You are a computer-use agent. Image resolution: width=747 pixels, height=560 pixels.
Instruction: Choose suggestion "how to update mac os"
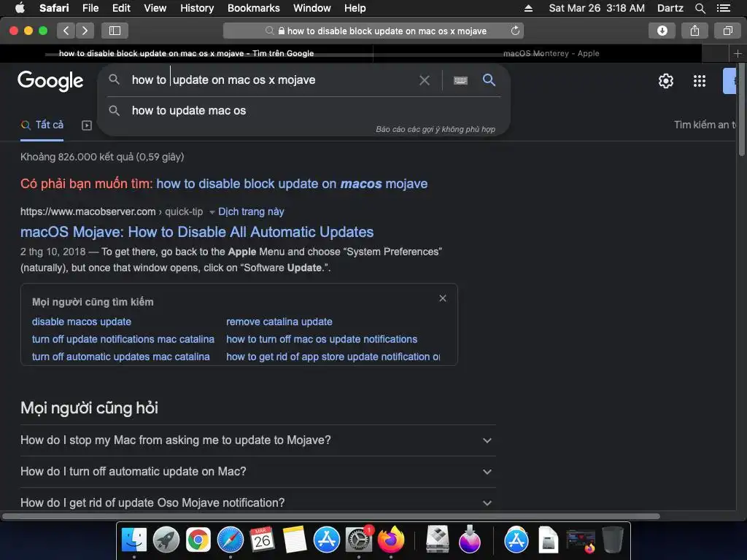click(x=189, y=111)
